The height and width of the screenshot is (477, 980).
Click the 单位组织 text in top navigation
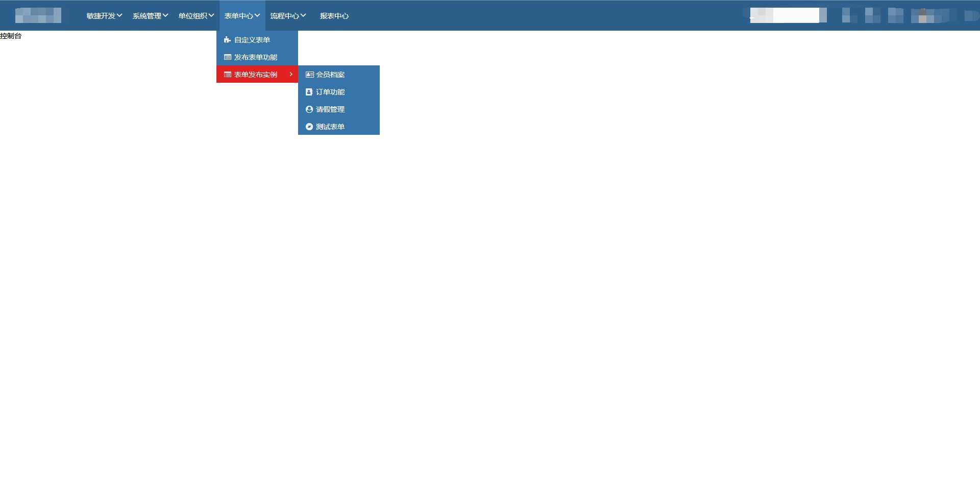192,16
